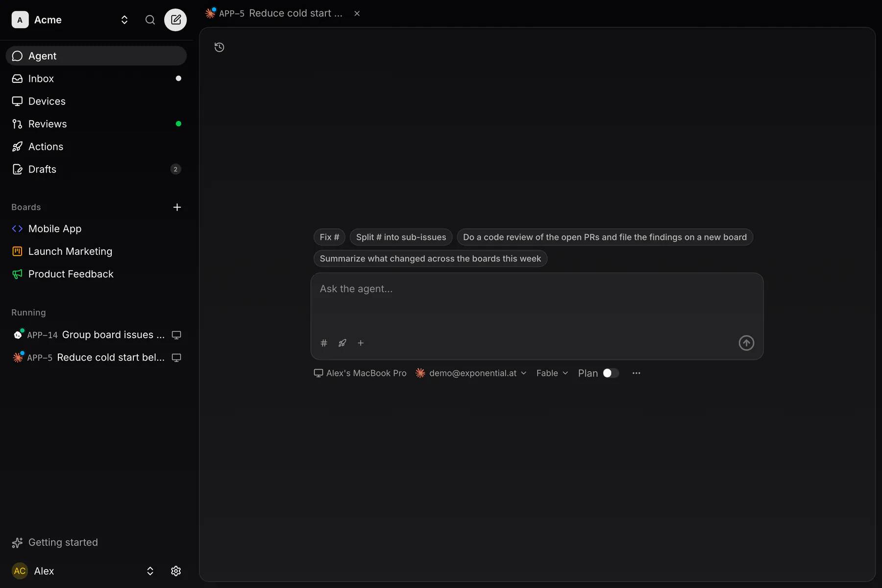Add attachment with plus icon in composer
882x588 pixels.
point(361,343)
